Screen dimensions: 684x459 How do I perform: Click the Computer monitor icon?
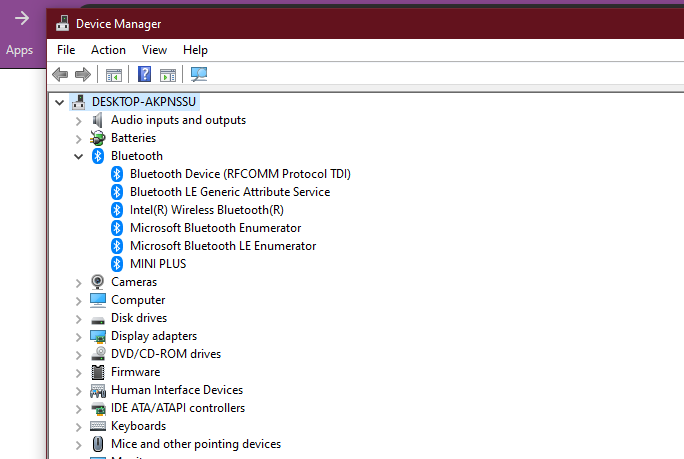point(98,300)
